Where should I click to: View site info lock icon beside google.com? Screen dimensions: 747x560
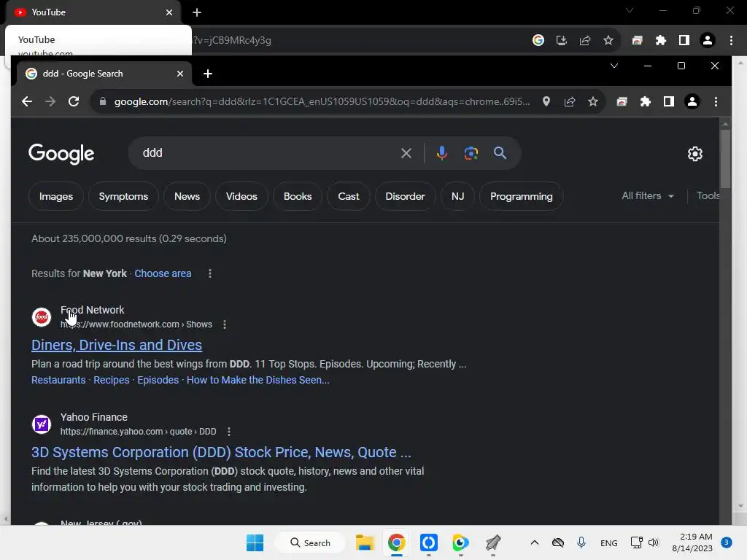pyautogui.click(x=102, y=101)
